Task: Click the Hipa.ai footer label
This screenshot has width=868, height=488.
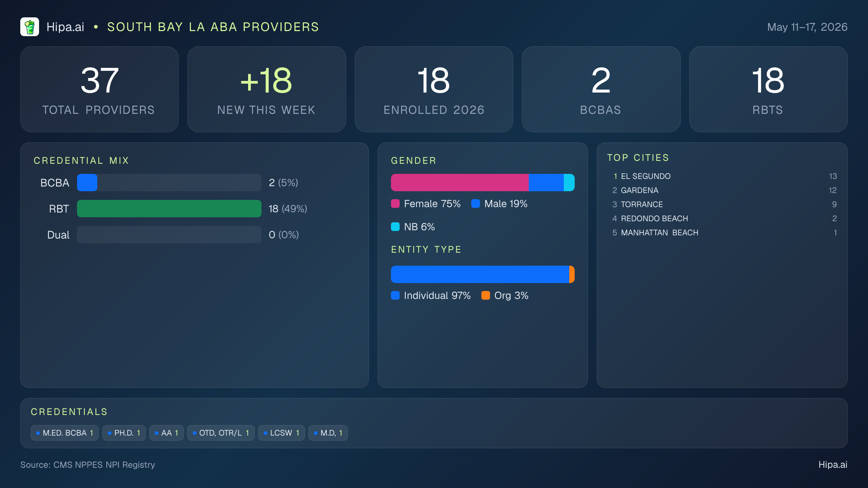Action: 833,465
